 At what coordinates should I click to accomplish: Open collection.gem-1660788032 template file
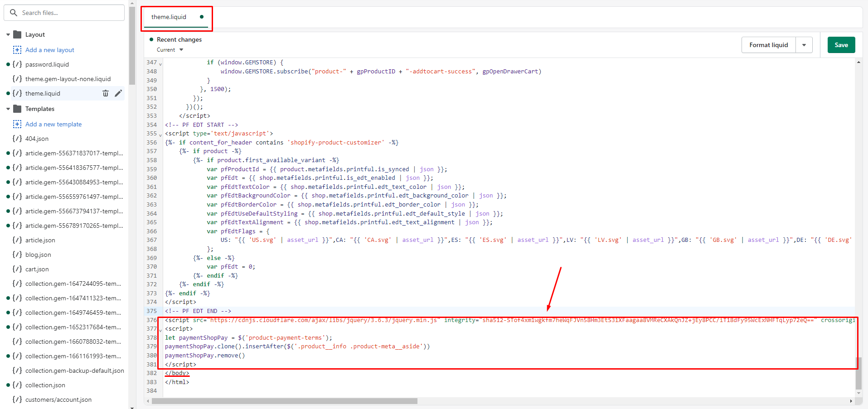pos(73,342)
